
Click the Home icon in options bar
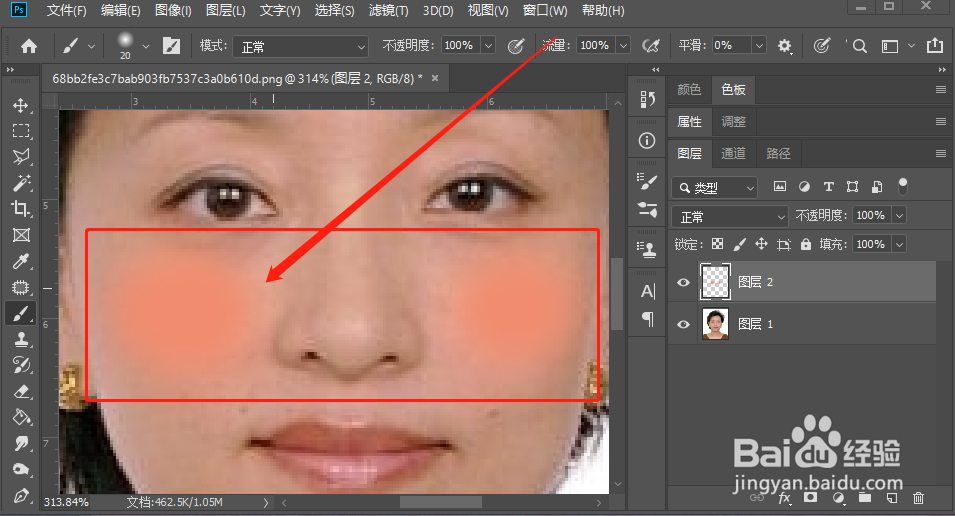[29, 46]
